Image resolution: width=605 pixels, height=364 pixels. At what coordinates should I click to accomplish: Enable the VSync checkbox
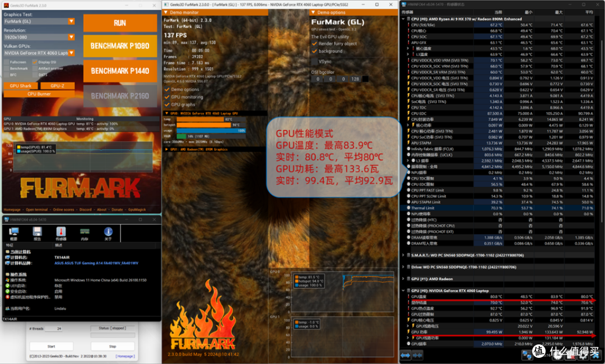314,61
